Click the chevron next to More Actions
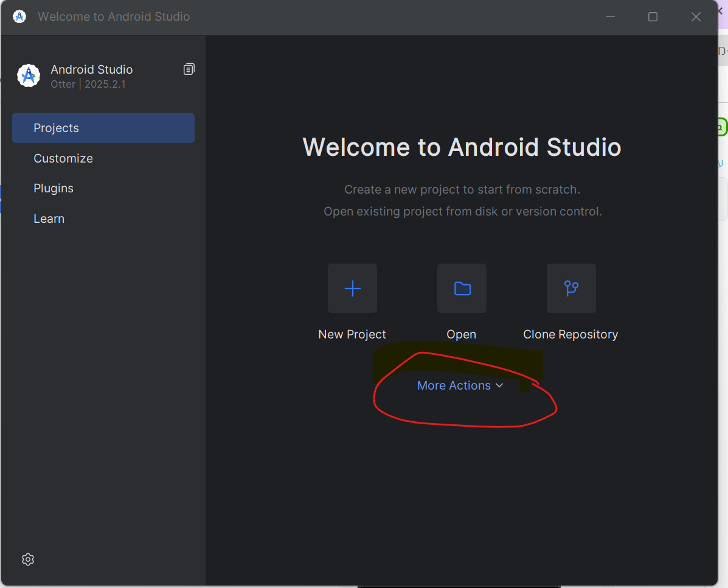This screenshot has height=588, width=728. (499, 385)
